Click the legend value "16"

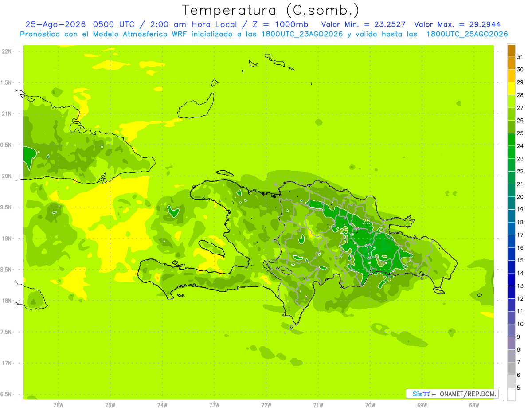(x=520, y=248)
